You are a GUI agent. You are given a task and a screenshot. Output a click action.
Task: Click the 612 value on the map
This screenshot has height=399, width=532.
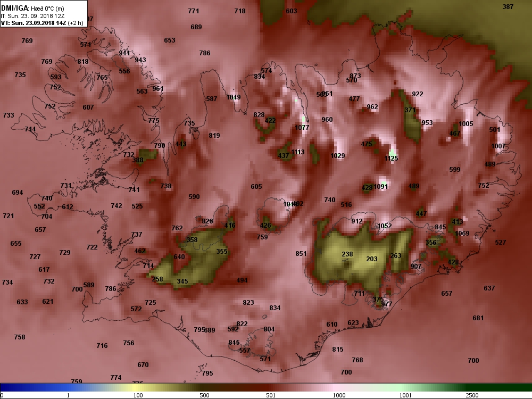[68, 206]
